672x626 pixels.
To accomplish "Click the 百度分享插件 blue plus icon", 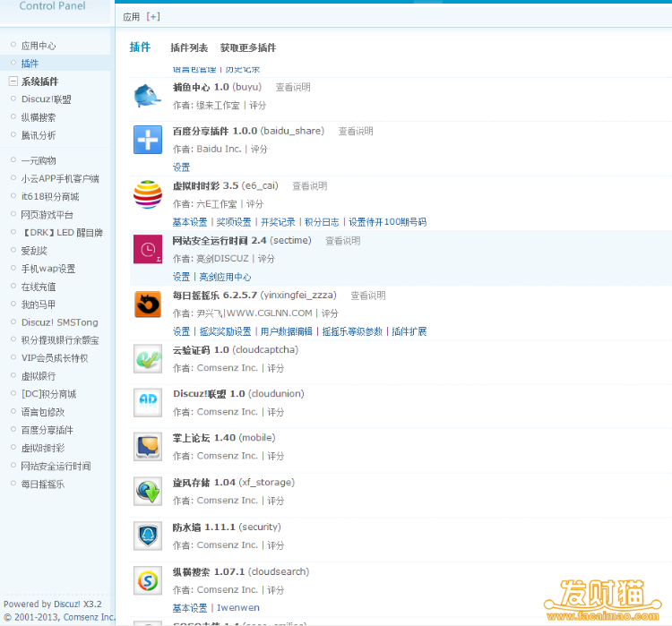I will tap(148, 140).
